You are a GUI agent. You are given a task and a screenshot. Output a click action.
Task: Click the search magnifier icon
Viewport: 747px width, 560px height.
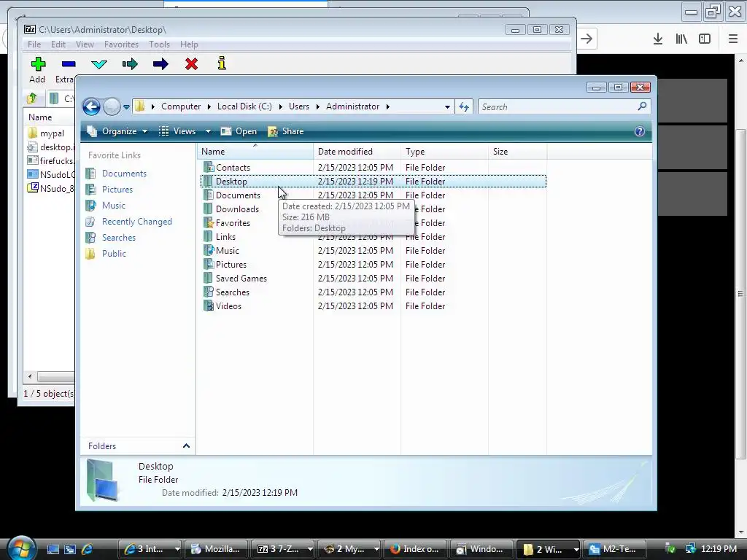[642, 106]
